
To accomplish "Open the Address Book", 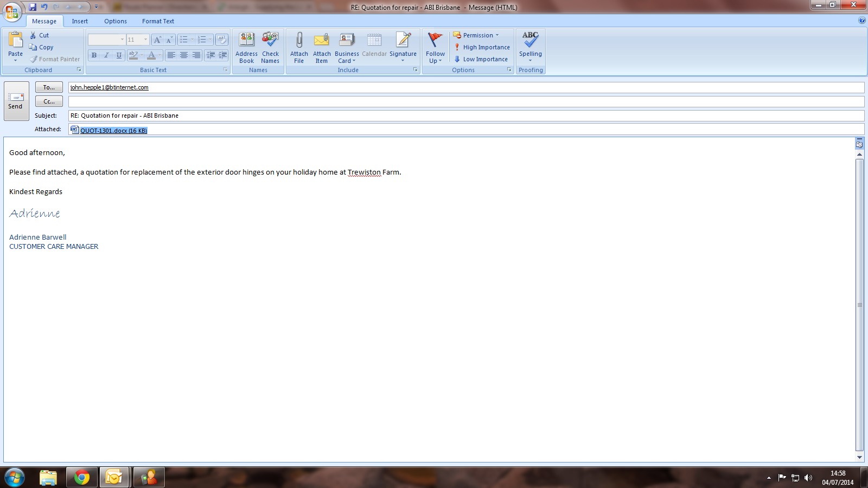I will click(x=246, y=40).
